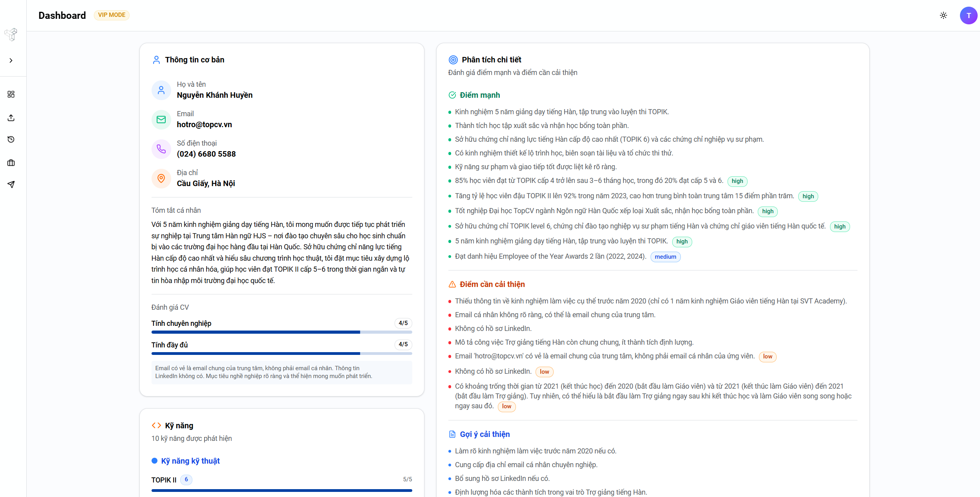Click the phone number icon
This screenshot has width=980, height=497.
161,149
